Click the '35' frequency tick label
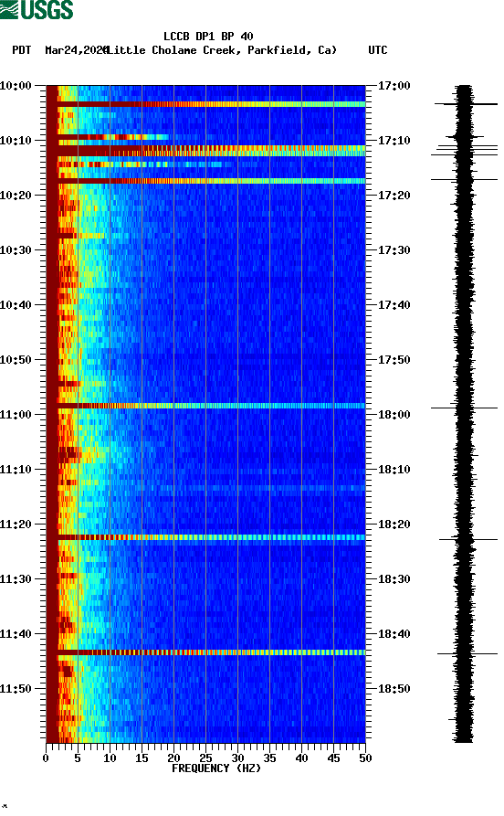The image size is (504, 816). (x=269, y=758)
